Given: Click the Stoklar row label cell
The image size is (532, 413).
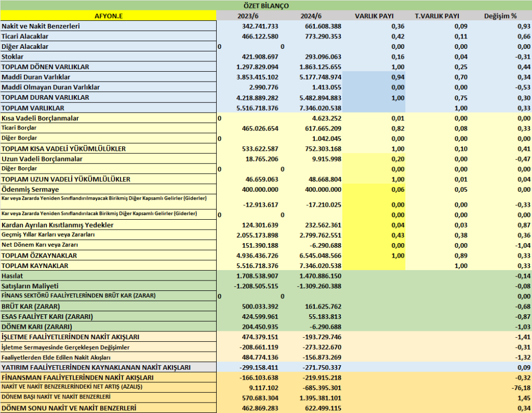Looking at the screenshot, I should pos(108,57).
